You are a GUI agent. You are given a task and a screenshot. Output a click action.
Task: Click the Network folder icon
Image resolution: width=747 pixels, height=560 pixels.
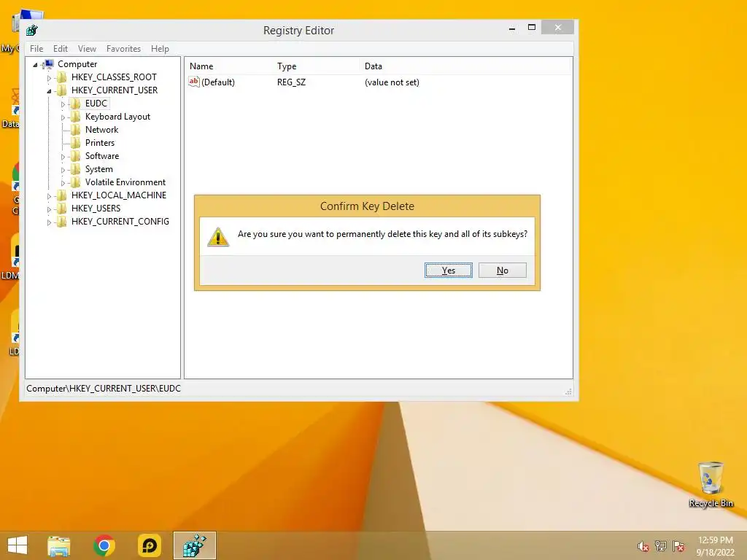pos(75,130)
